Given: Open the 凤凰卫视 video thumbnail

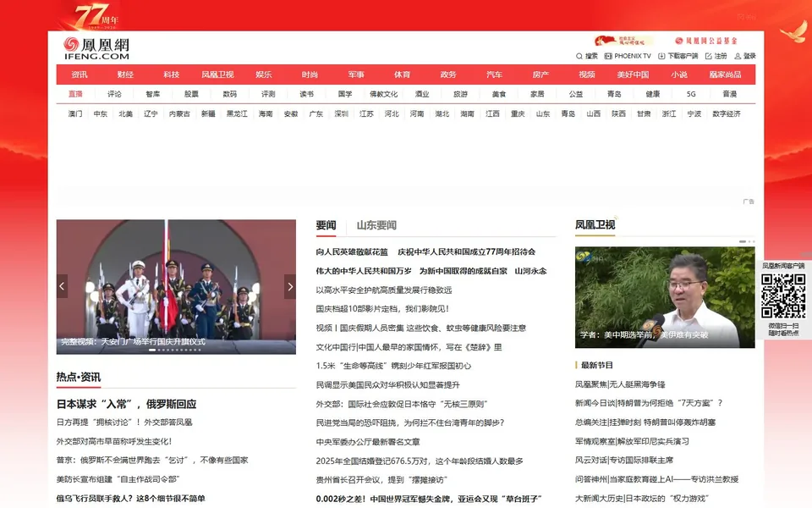Looking at the screenshot, I should 665,297.
